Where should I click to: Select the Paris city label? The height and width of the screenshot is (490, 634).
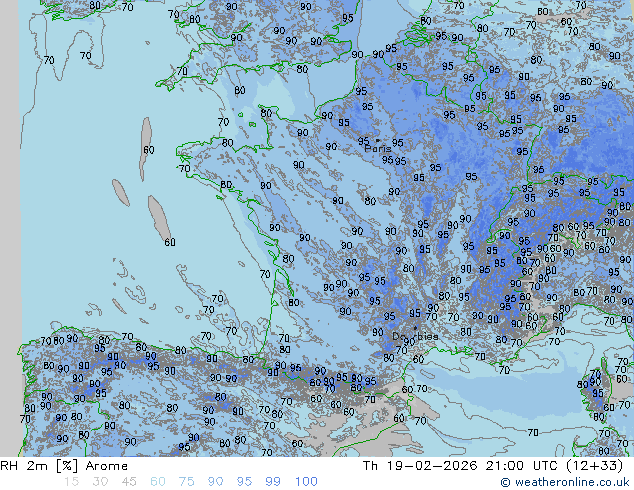pyautogui.click(x=378, y=149)
